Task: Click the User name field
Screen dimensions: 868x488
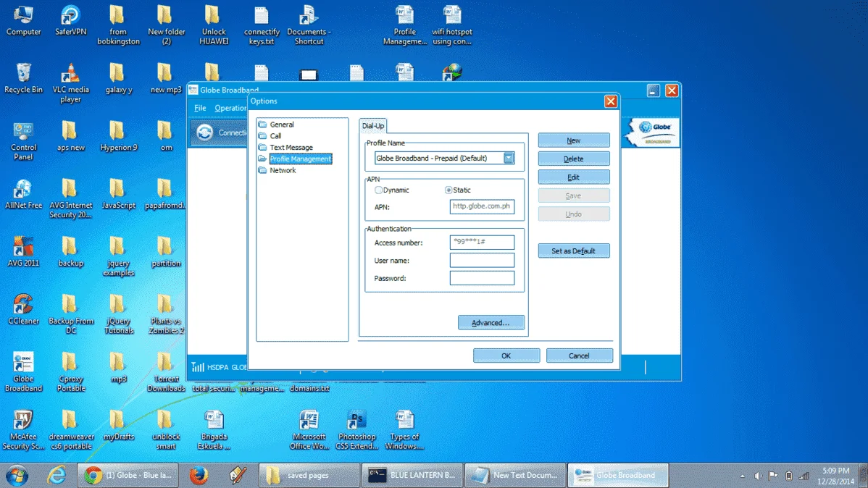Action: coord(482,260)
